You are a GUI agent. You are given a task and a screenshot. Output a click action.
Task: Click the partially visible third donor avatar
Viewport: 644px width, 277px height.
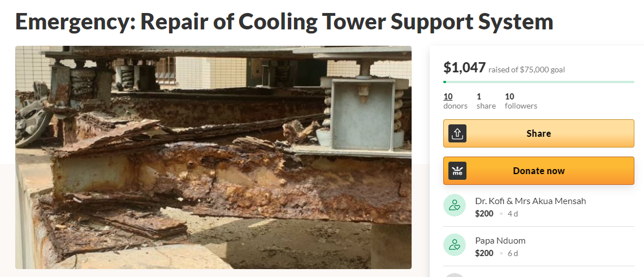tap(454, 275)
